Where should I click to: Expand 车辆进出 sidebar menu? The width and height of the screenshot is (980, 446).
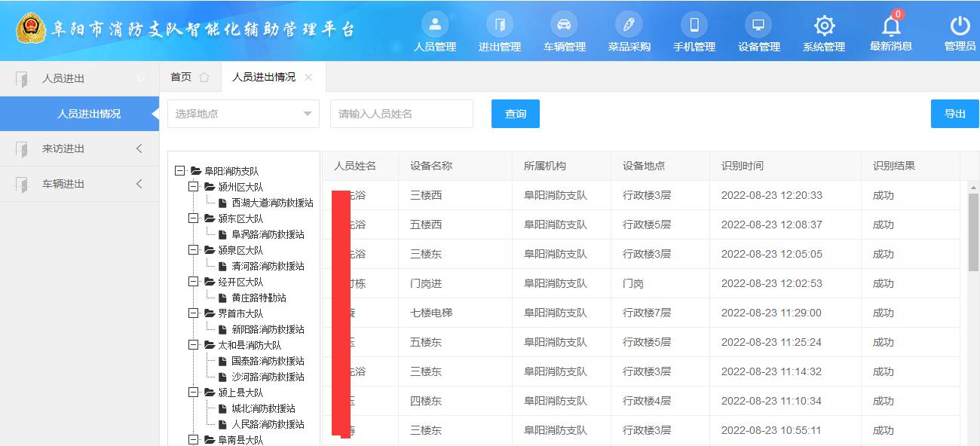79,184
